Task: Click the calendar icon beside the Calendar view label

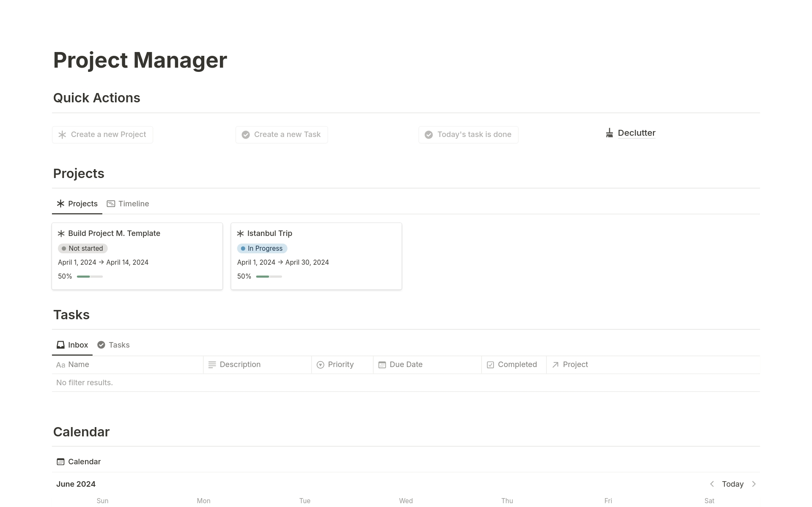Action: pos(61,461)
